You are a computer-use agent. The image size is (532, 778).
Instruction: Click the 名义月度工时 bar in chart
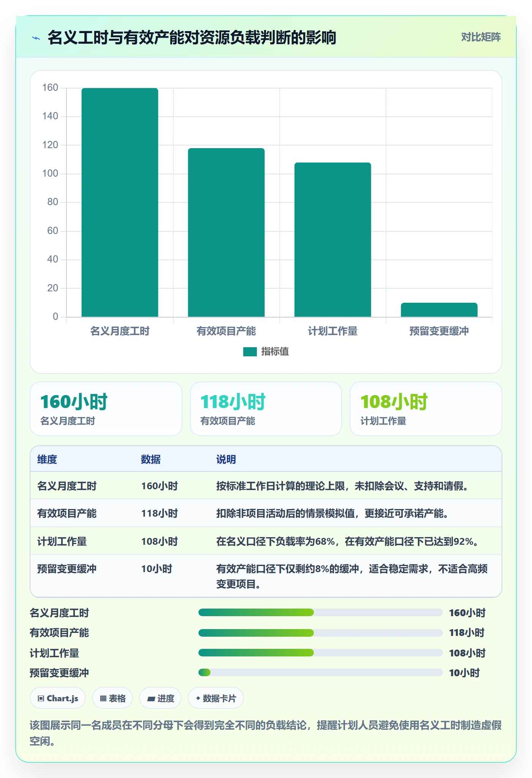pos(120,202)
